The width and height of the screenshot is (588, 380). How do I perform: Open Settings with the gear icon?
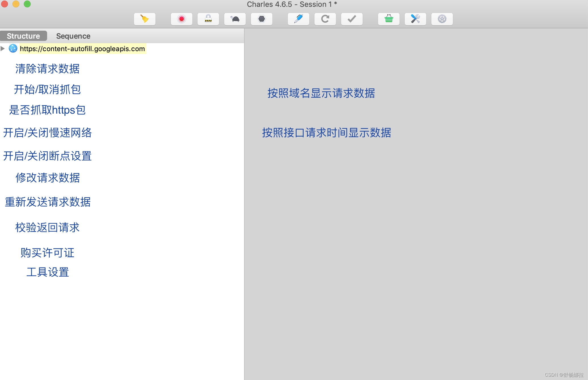pyautogui.click(x=442, y=19)
